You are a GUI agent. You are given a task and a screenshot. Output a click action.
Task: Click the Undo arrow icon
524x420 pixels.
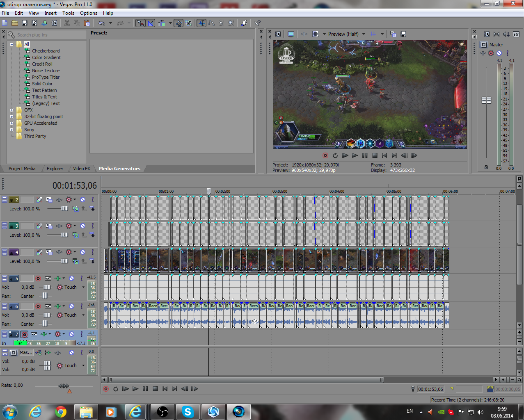tap(101, 23)
